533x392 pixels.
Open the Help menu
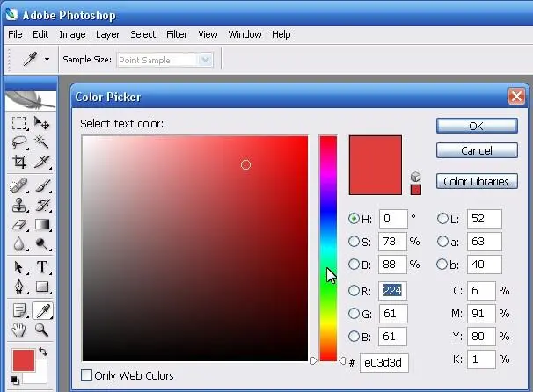[281, 34]
